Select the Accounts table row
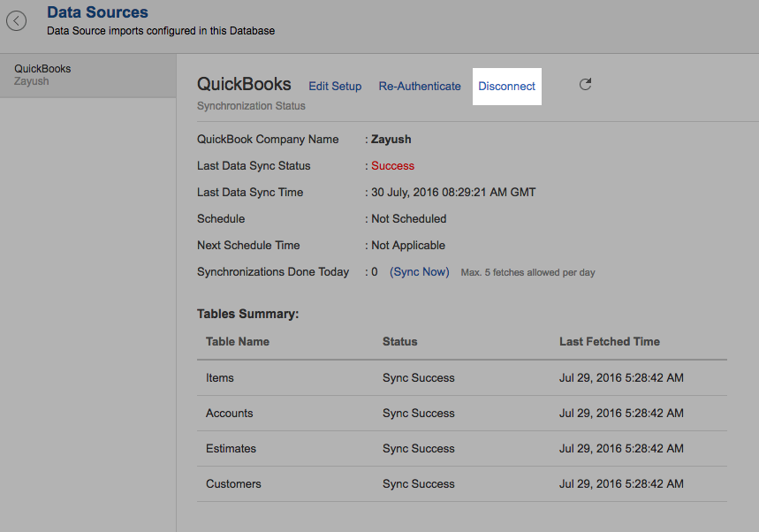Viewport: 759px width, 532px height. pos(230,414)
